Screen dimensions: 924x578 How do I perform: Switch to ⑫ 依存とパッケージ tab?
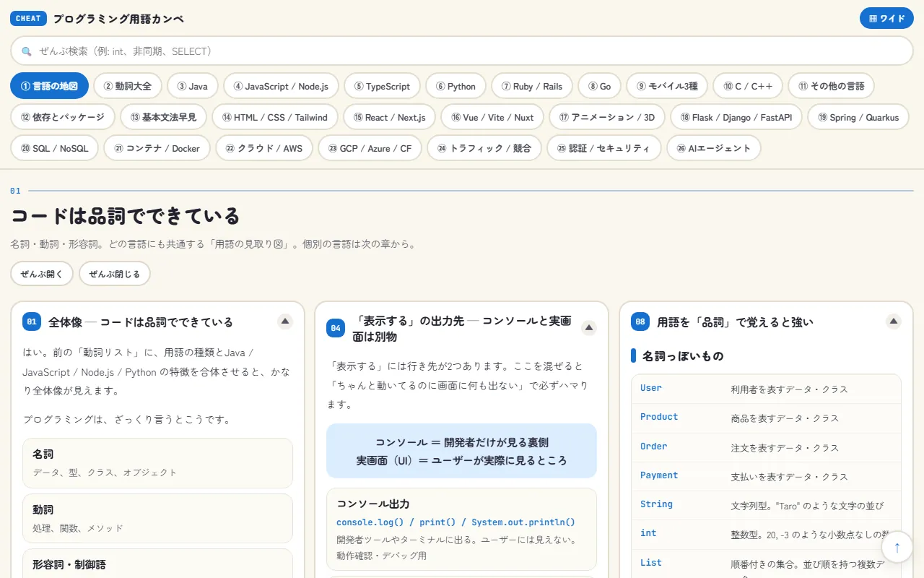point(63,117)
